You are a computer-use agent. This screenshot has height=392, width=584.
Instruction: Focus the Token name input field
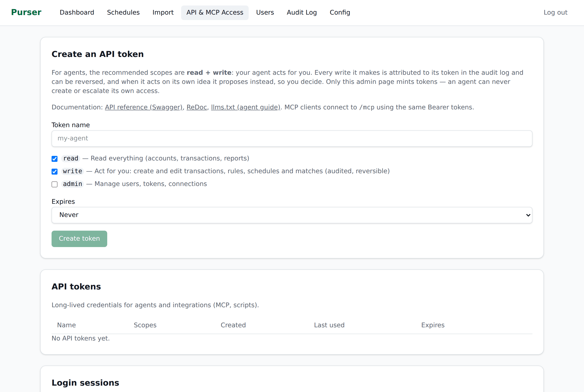(x=292, y=139)
